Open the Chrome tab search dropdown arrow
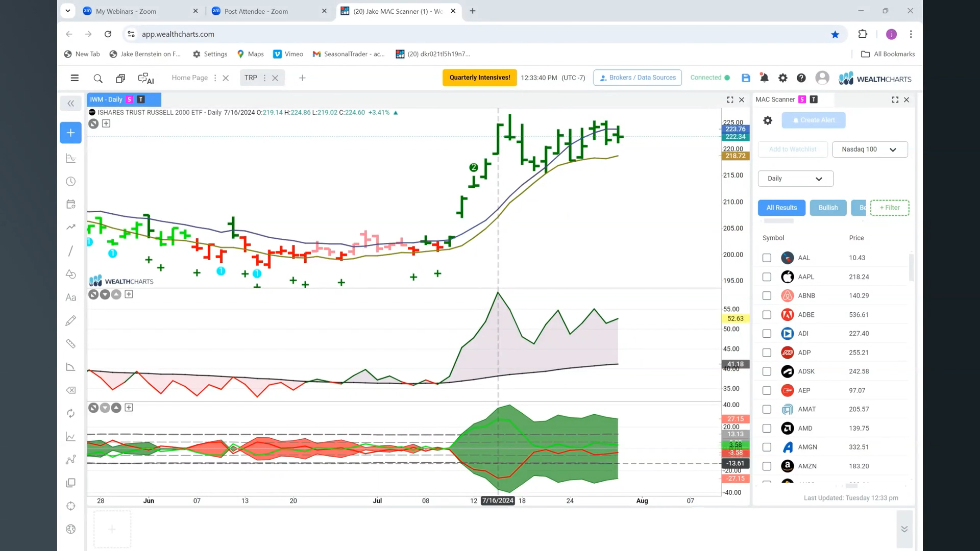Screen dimensions: 980x551 pyautogui.click(x=67, y=11)
